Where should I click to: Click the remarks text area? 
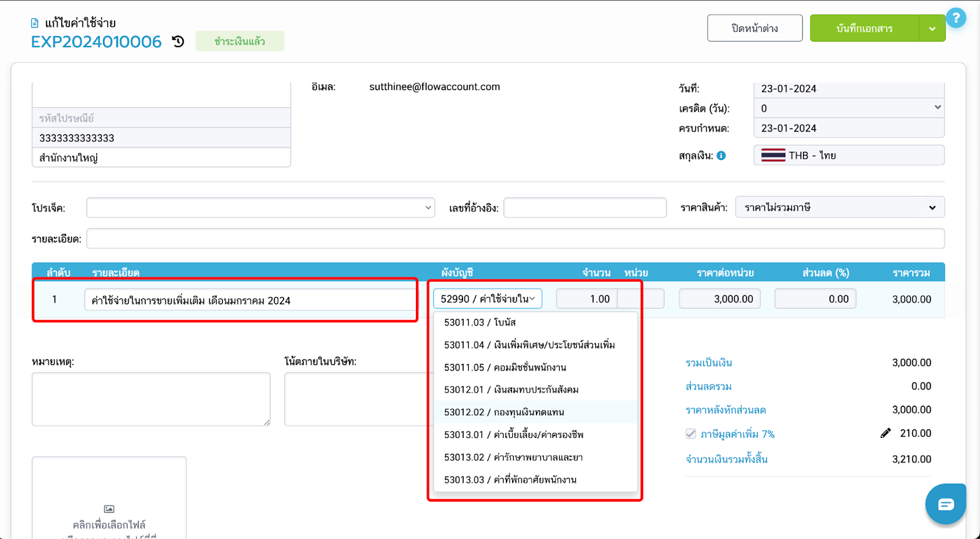coord(151,399)
